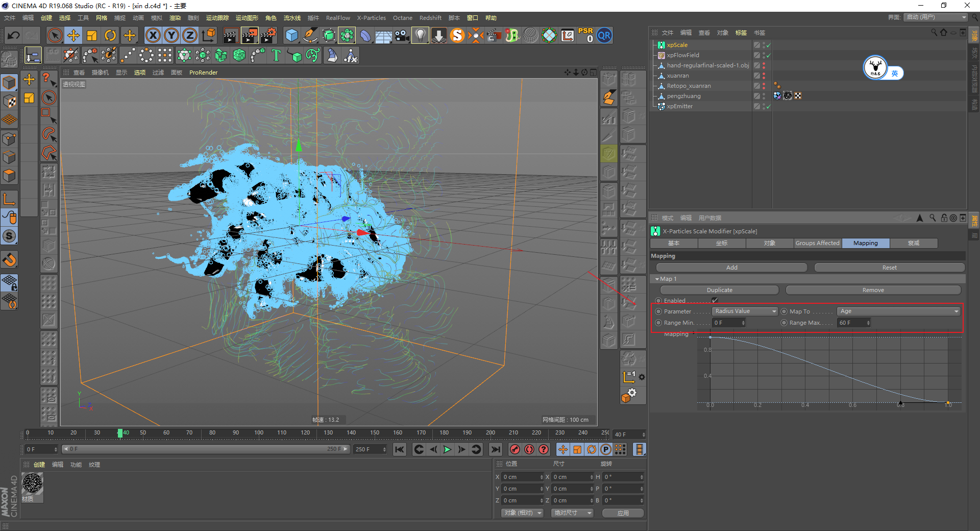This screenshot has height=531, width=980.
Task: Switch to the Mapping tab
Action: tap(866, 244)
